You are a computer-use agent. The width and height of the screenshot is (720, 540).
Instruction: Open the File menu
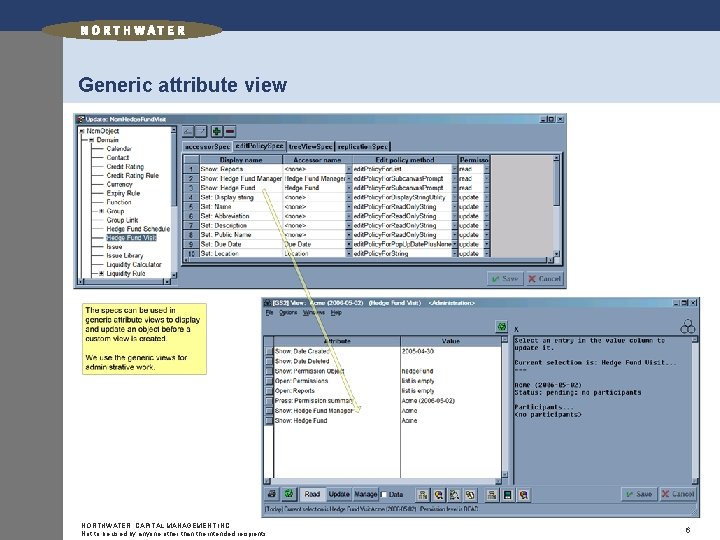tap(270, 312)
